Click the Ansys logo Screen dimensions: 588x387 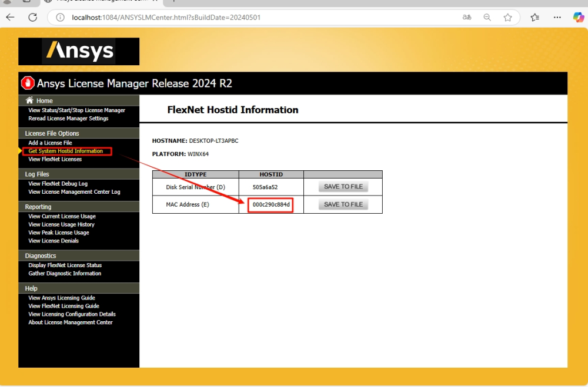pos(79,51)
